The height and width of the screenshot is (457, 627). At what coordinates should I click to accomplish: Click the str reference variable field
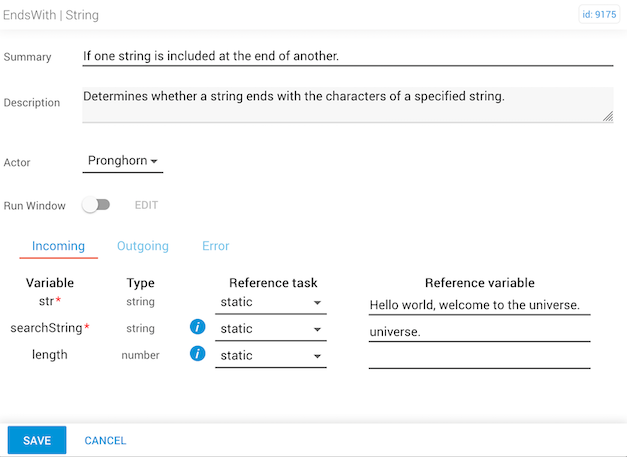(479, 304)
